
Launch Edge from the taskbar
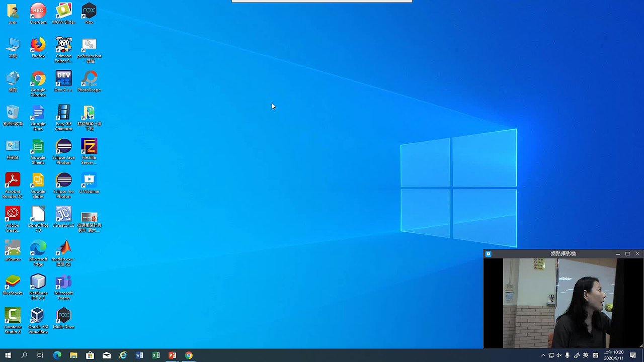point(57,355)
